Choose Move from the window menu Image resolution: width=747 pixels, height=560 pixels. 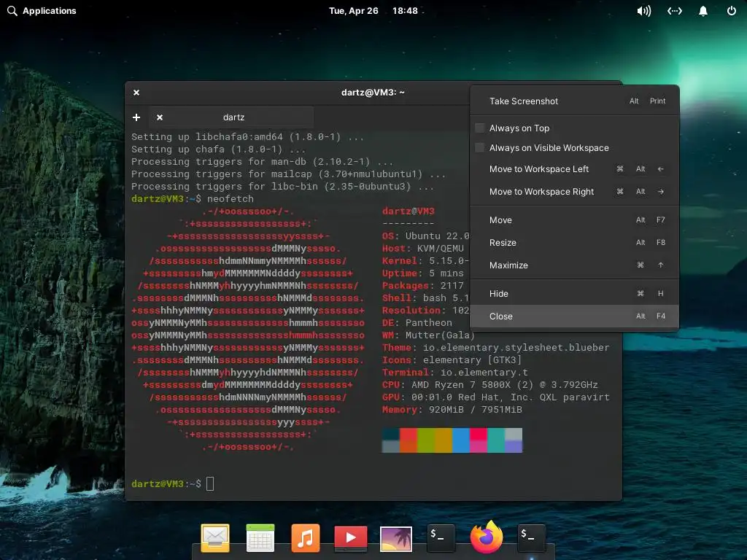point(574,220)
